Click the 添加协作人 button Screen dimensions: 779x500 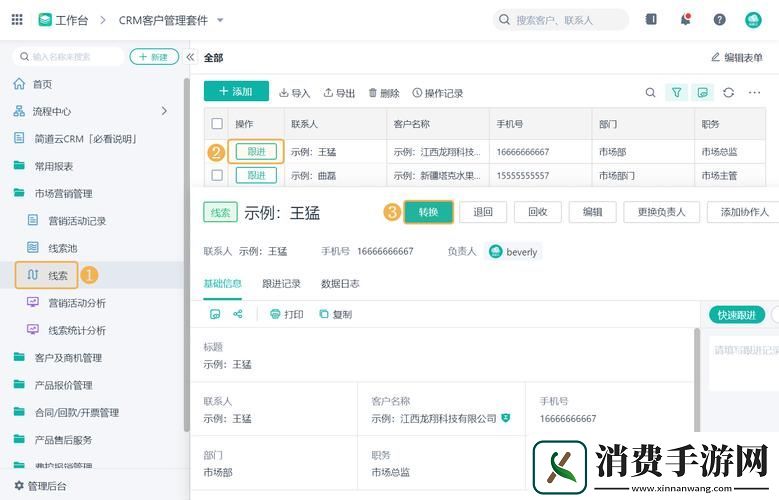click(x=743, y=212)
